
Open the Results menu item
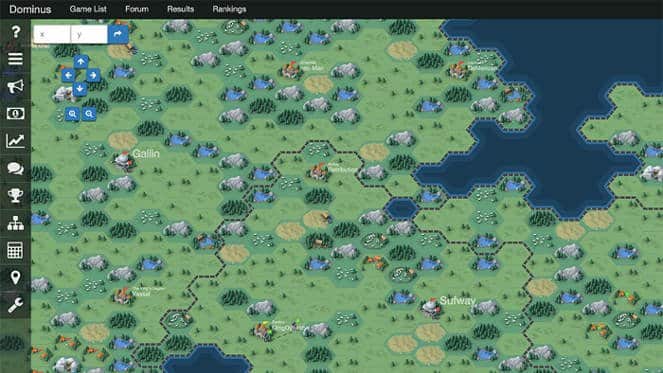[181, 9]
